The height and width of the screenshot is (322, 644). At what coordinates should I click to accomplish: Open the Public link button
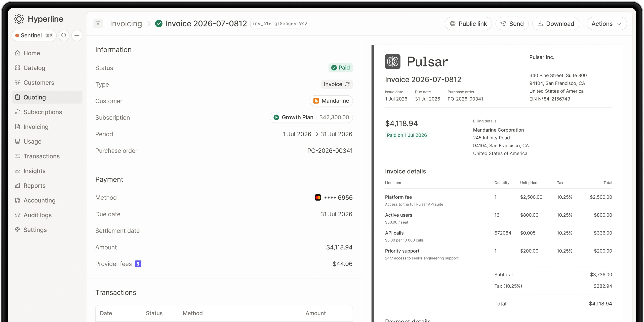coord(468,24)
